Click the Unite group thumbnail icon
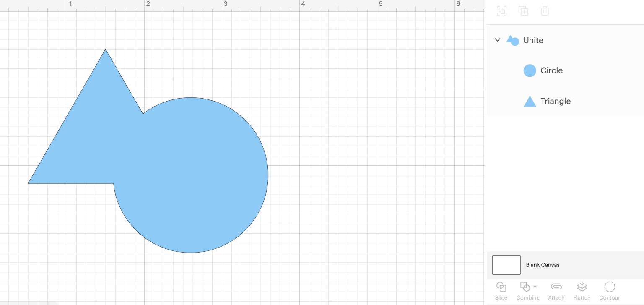Screen dimensions: 644x305 point(512,40)
